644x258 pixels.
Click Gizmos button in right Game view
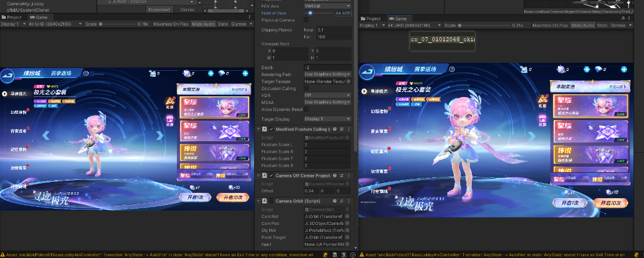618,26
